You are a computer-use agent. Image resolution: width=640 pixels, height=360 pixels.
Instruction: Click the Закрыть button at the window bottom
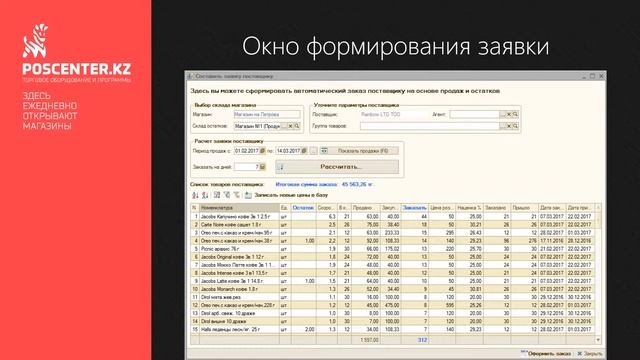(x=589, y=353)
